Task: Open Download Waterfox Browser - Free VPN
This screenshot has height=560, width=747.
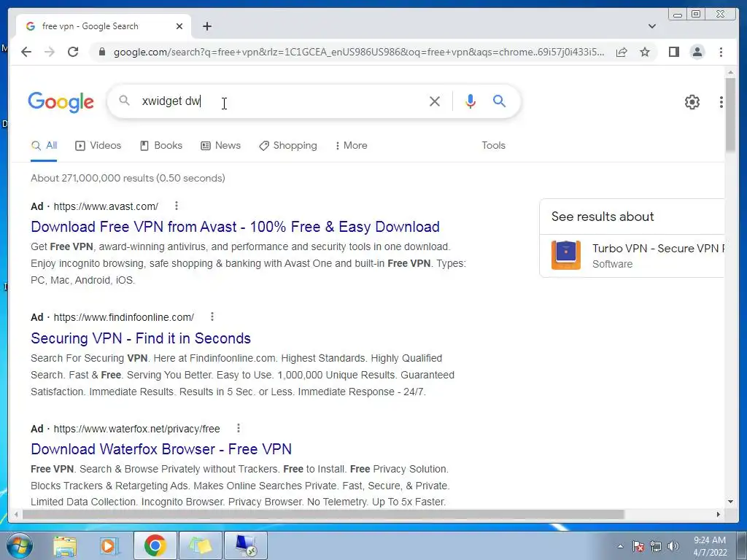Action: pyautogui.click(x=161, y=449)
